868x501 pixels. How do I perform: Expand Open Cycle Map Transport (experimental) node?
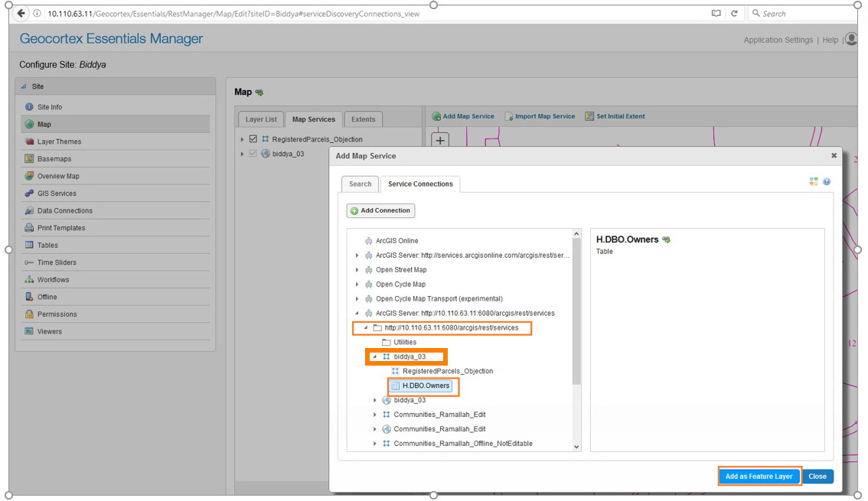click(x=357, y=298)
